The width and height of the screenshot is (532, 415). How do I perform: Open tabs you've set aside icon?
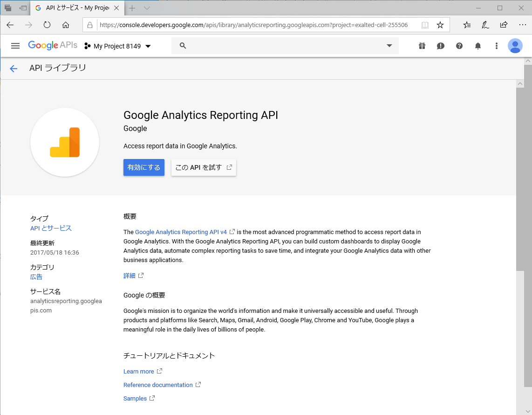pos(8,8)
